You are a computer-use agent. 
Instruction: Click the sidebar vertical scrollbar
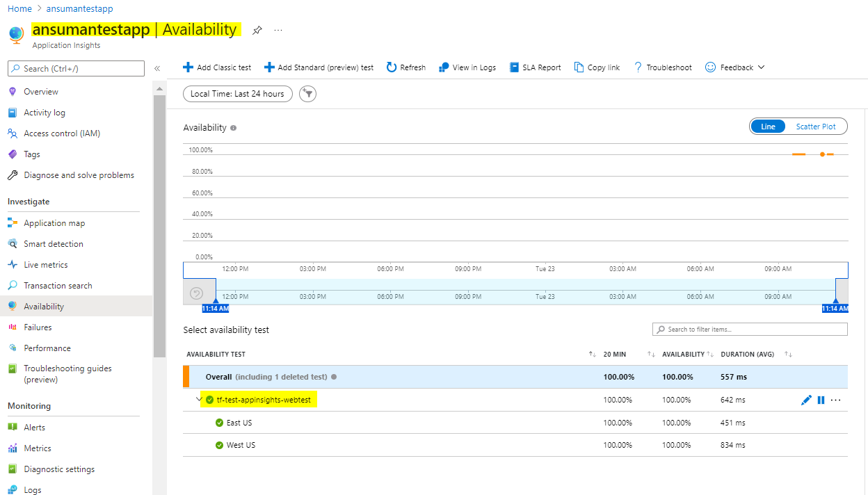pyautogui.click(x=159, y=226)
